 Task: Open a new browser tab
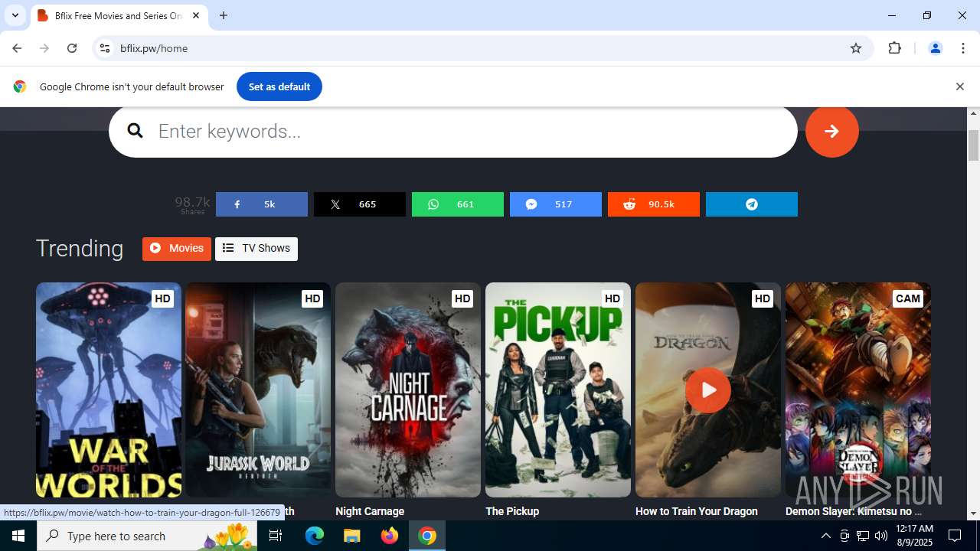224,15
